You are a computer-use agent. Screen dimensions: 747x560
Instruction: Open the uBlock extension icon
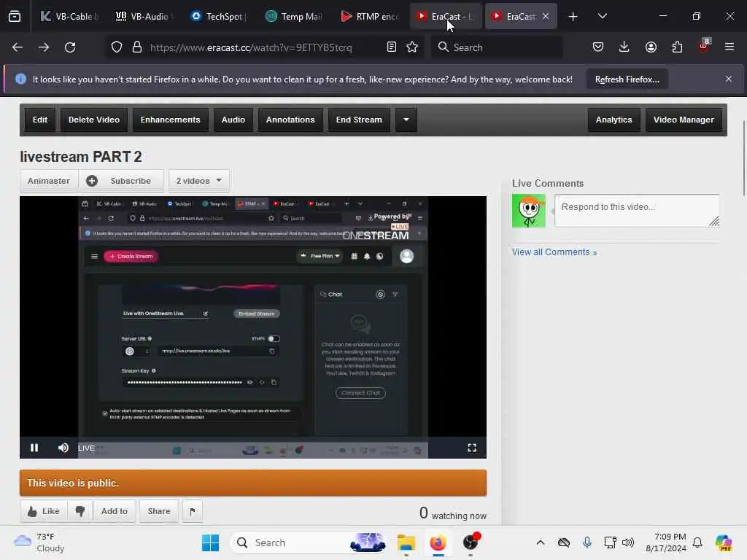click(x=704, y=46)
